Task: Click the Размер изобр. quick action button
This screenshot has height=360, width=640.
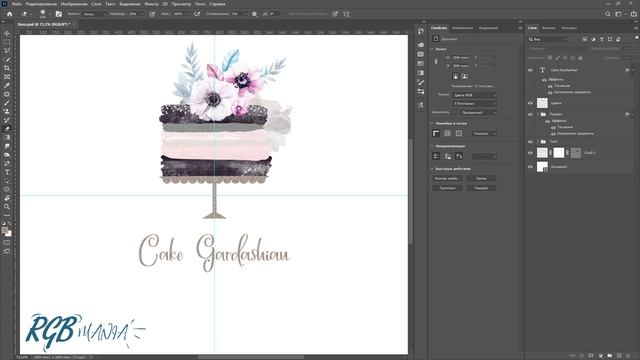Action: click(447, 179)
